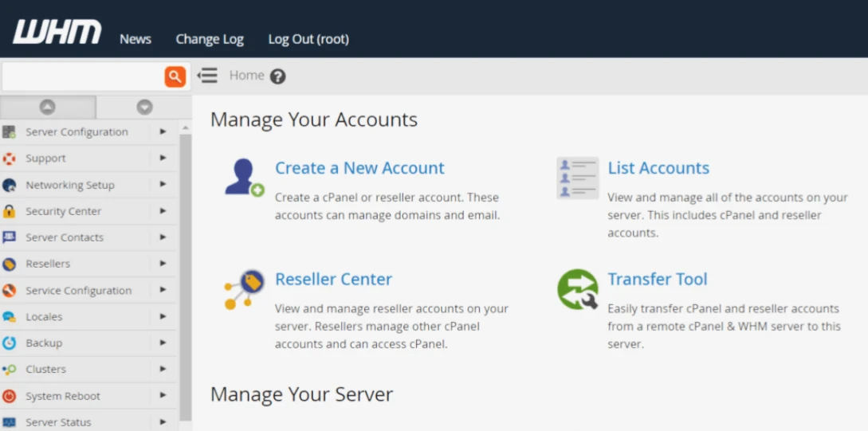Select Server Configuration in the sidebar
Viewport: 868px width, 431px height.
point(77,131)
